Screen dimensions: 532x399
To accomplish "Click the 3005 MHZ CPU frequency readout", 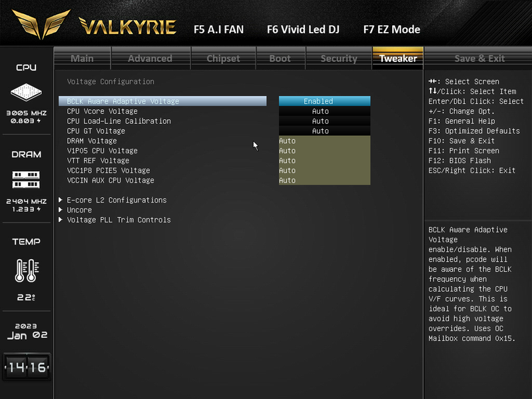I will tap(27, 113).
